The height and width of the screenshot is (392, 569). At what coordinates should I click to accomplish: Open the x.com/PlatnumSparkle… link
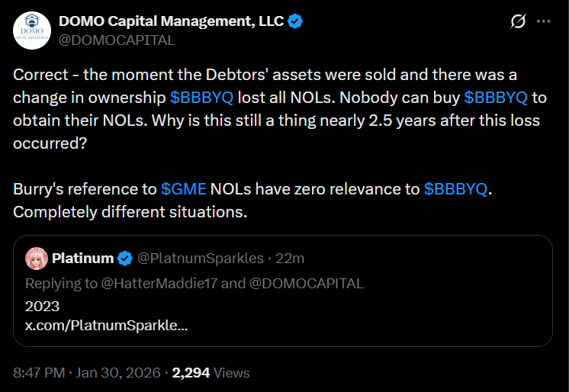pyautogui.click(x=106, y=325)
